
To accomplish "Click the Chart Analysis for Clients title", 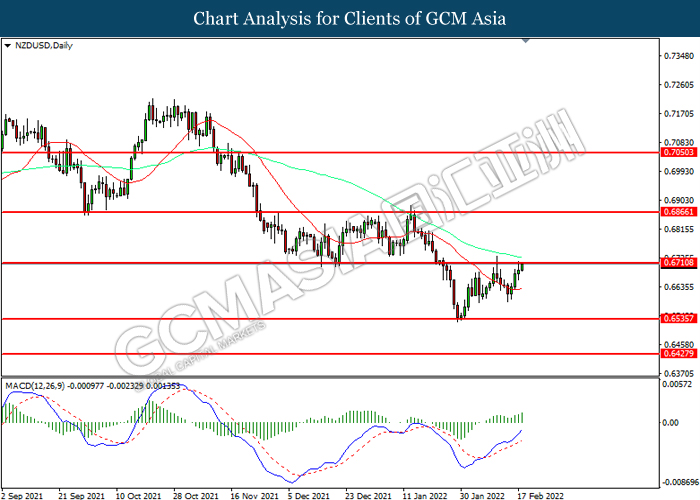I will (x=350, y=18).
